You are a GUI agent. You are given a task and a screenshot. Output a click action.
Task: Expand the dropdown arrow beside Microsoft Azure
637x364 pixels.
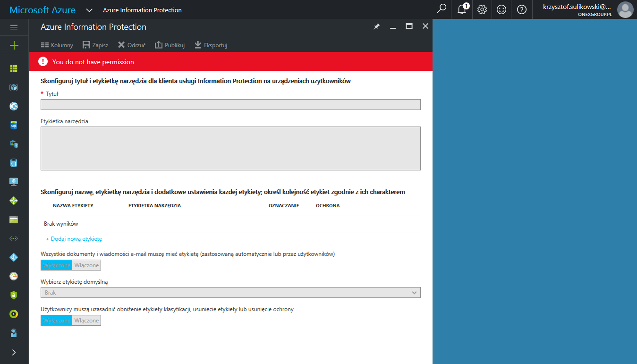pos(89,10)
